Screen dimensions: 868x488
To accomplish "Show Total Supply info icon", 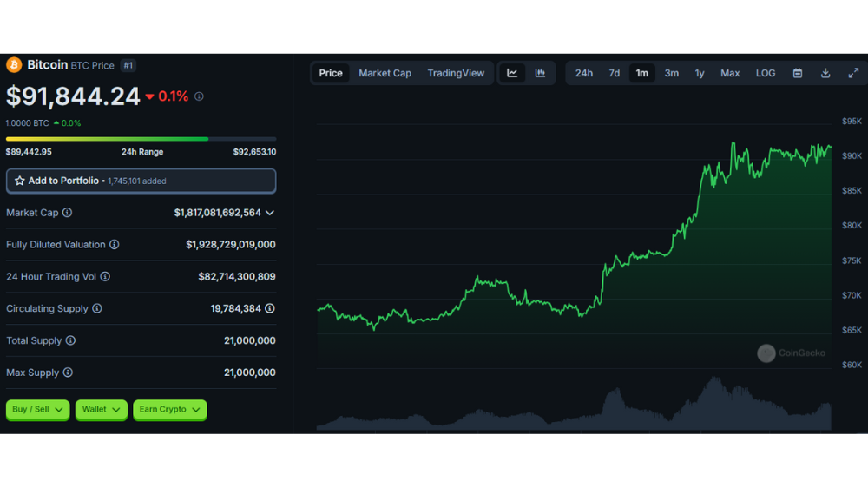I will point(70,340).
